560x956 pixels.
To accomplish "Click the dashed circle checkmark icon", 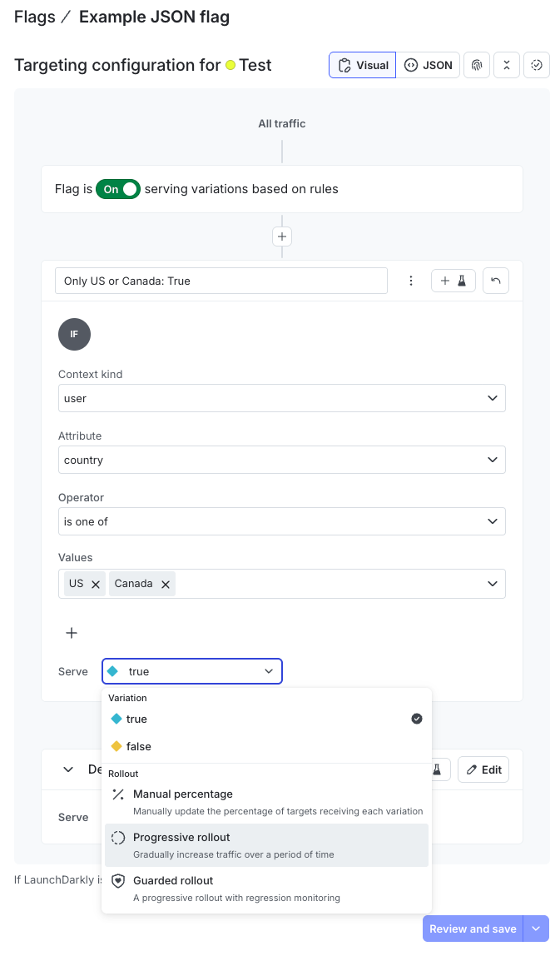I will [x=537, y=65].
